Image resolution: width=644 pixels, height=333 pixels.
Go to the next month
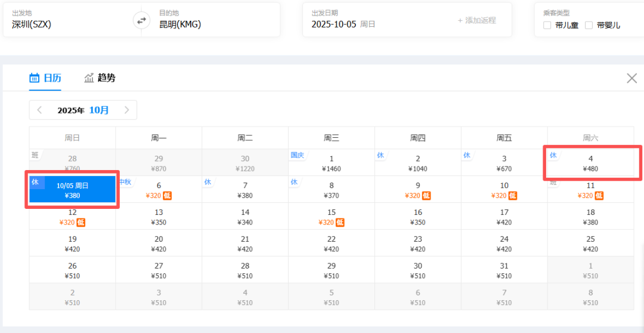(126, 110)
